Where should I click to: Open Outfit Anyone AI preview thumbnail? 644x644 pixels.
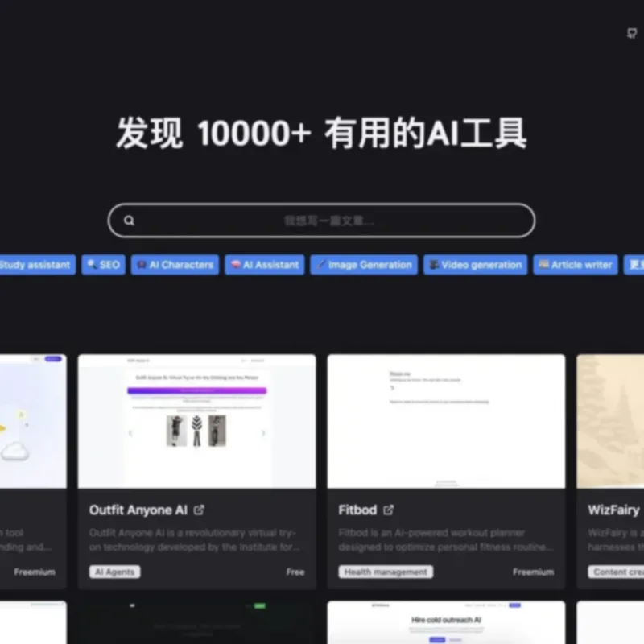(197, 421)
